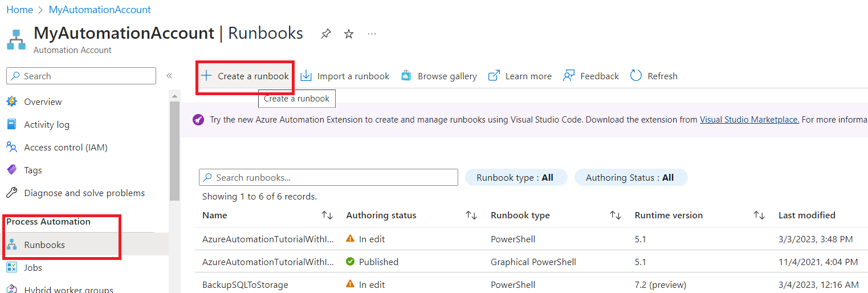Click Import a runbook button
This screenshot has width=868, height=293.
click(x=345, y=76)
